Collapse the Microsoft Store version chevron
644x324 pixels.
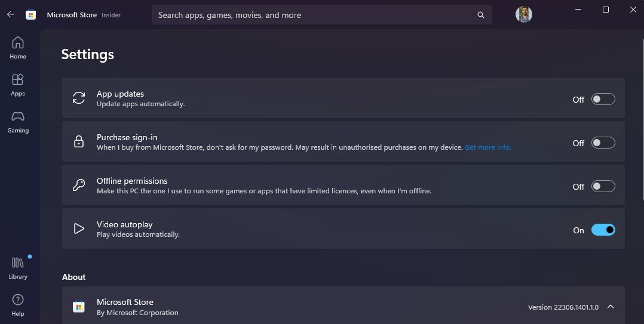pos(611,307)
